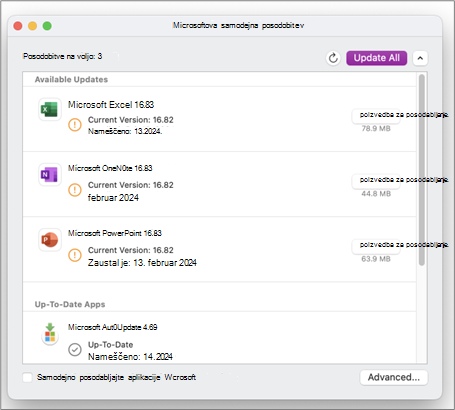Click the warning icon beside Excel's current version
Image resolution: width=455 pixels, height=410 pixels.
coord(75,125)
